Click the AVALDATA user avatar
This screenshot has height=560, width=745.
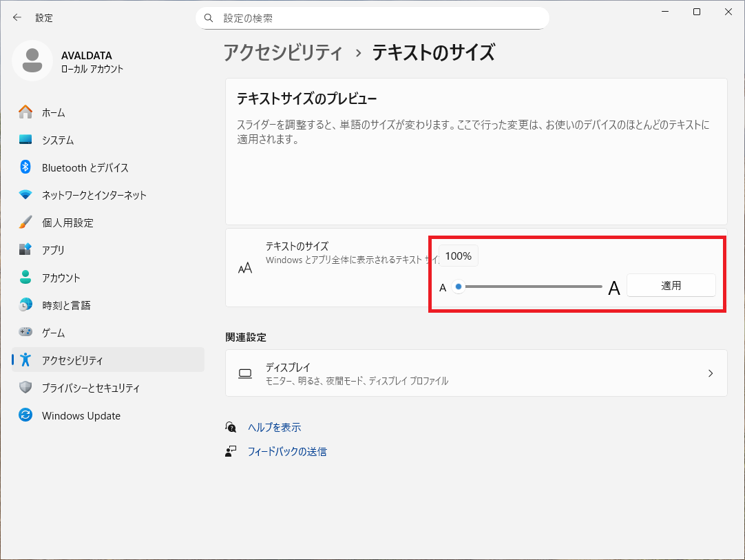click(x=32, y=61)
